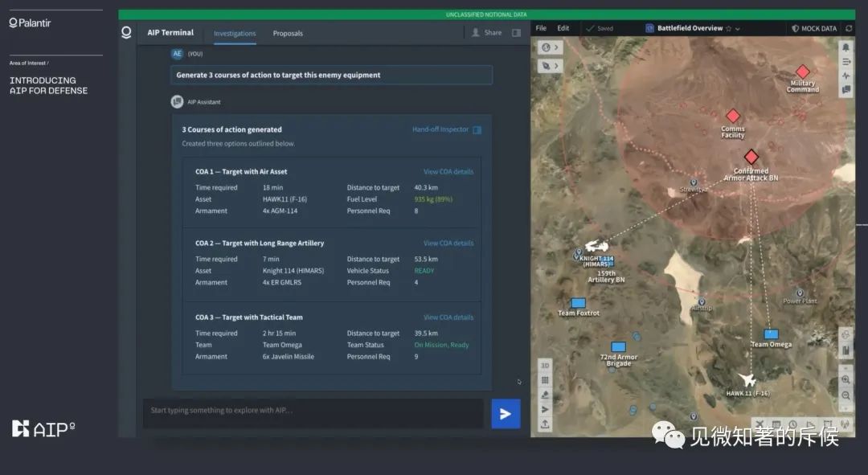View COA details for COA 3 Tactical Team
Screen dimensions: 868x475
[448, 317]
